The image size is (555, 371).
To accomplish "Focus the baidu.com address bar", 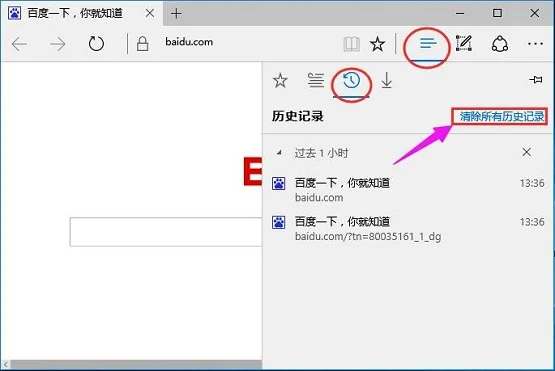I will click(189, 42).
